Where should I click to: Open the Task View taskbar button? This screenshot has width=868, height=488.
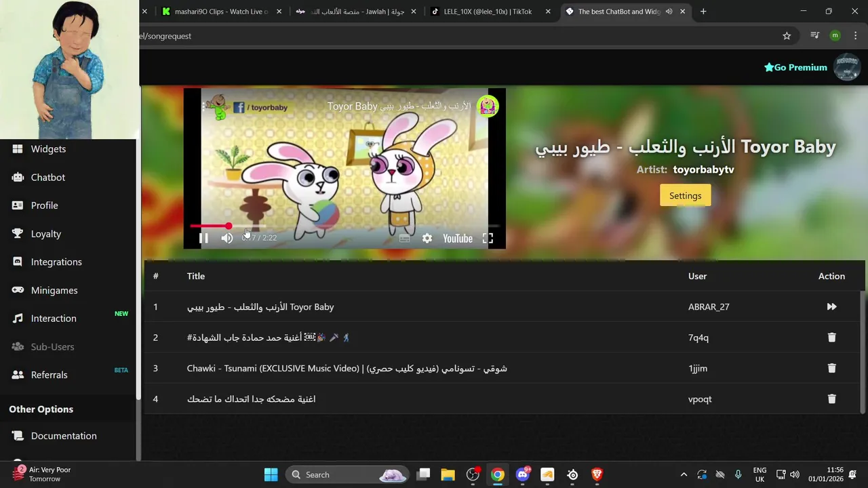(x=423, y=474)
